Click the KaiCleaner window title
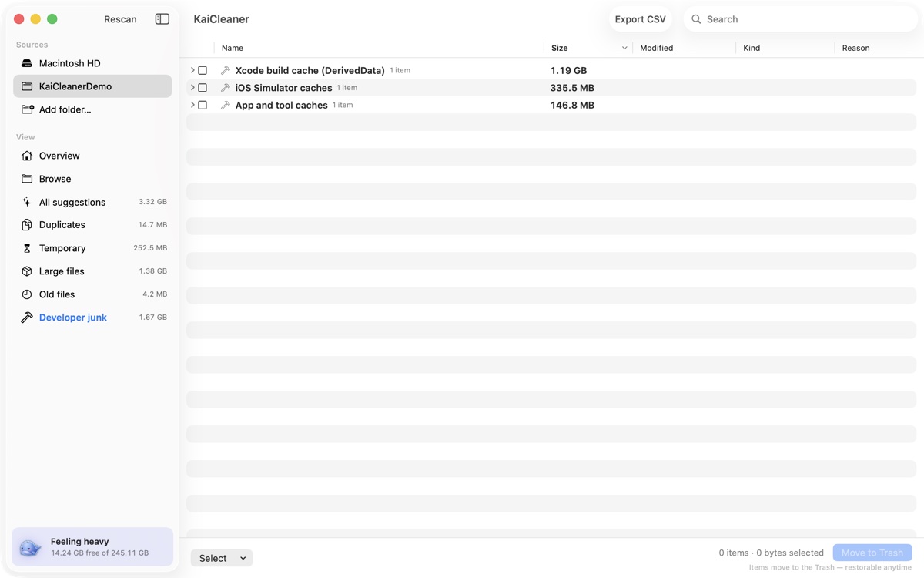The image size is (924, 578). [222, 19]
